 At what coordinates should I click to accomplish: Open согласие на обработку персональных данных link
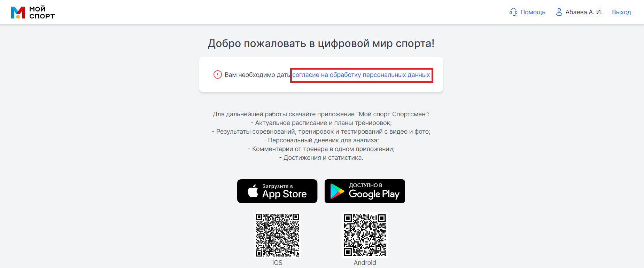coord(361,75)
